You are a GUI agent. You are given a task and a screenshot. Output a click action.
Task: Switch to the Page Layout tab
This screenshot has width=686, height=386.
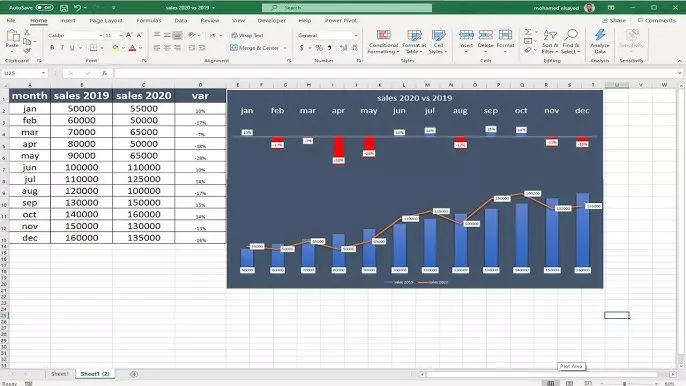[106, 21]
